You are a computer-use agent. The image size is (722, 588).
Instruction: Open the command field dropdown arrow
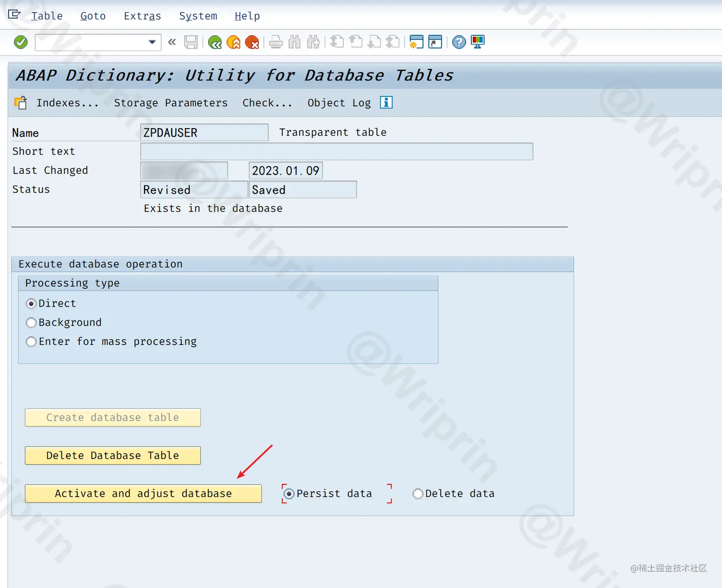click(152, 42)
